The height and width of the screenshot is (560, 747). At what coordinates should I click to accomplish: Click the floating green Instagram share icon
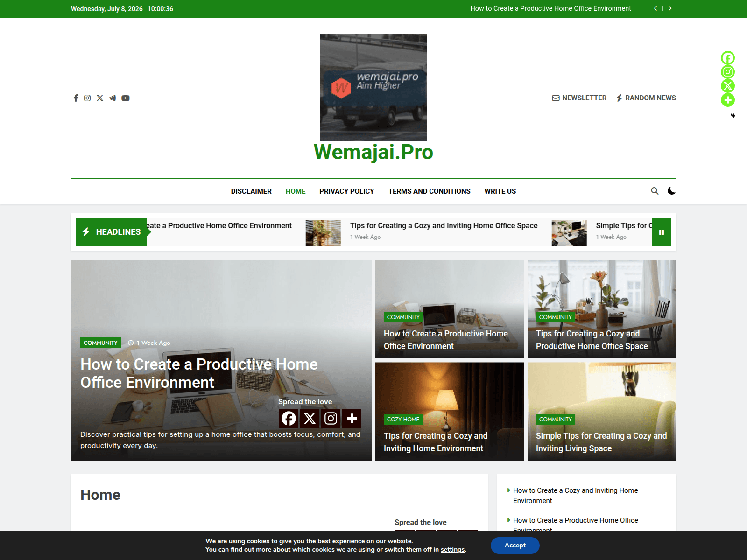[x=728, y=72]
